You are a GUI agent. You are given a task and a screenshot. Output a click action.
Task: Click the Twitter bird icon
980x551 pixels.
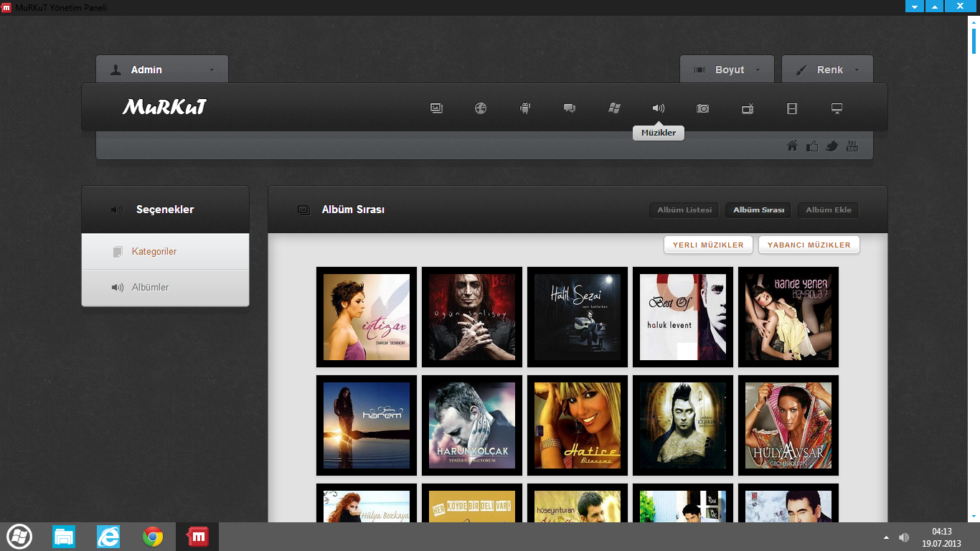pos(832,146)
